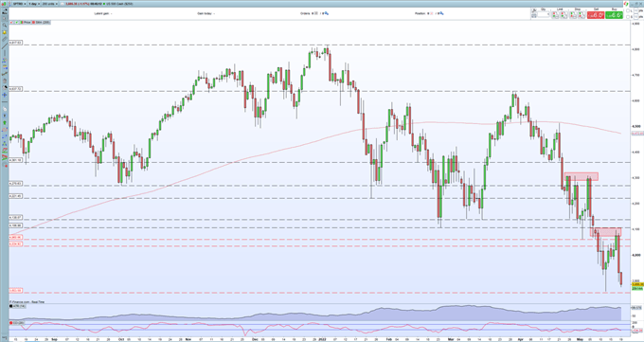
Task: Click the second Stop order icon
Action: [x=582, y=15]
